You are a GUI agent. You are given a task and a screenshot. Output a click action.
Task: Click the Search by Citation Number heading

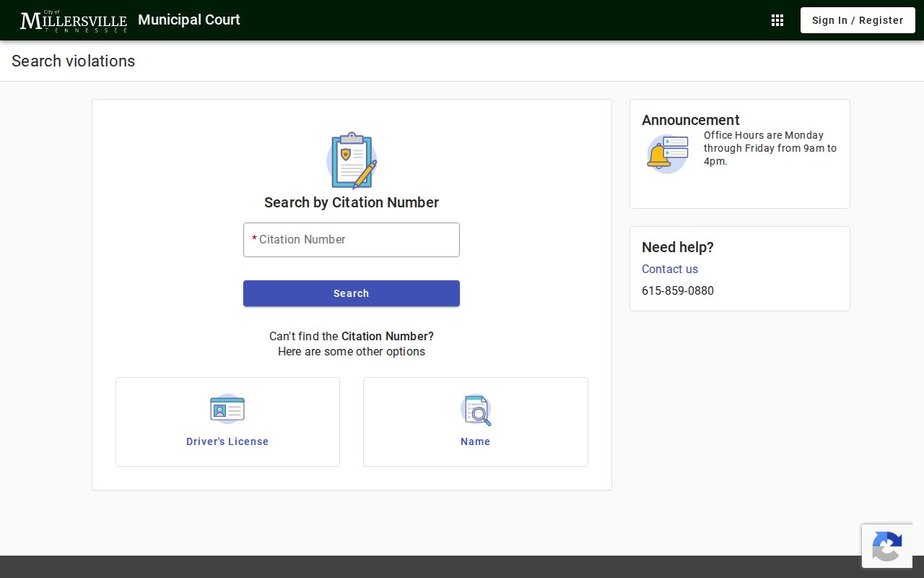[x=352, y=202]
